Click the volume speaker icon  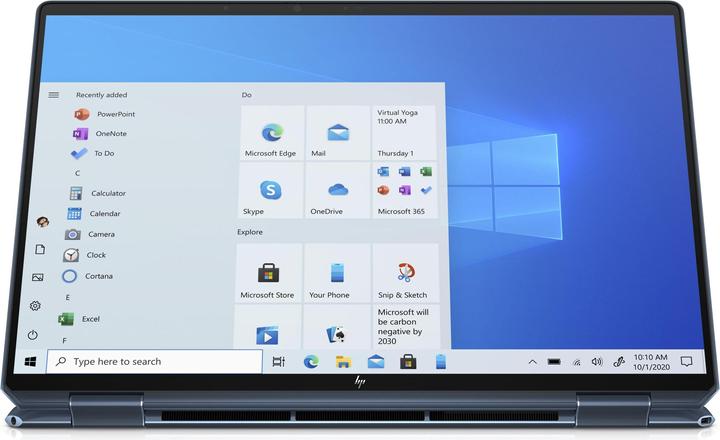click(597, 362)
